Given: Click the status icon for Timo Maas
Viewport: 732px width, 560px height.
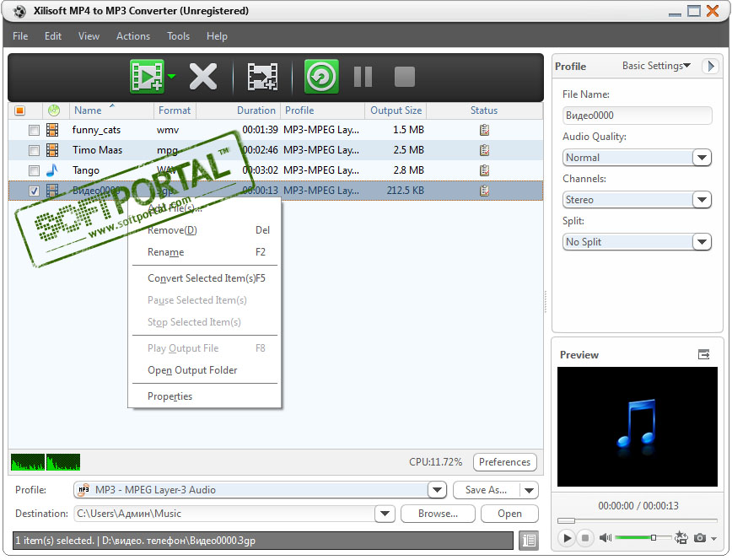Looking at the screenshot, I should coord(485,150).
